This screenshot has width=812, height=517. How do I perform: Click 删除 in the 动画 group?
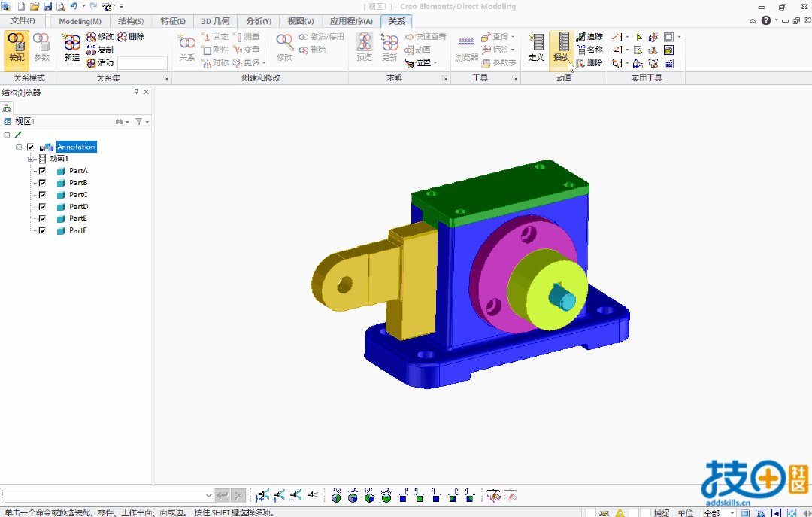click(590, 62)
